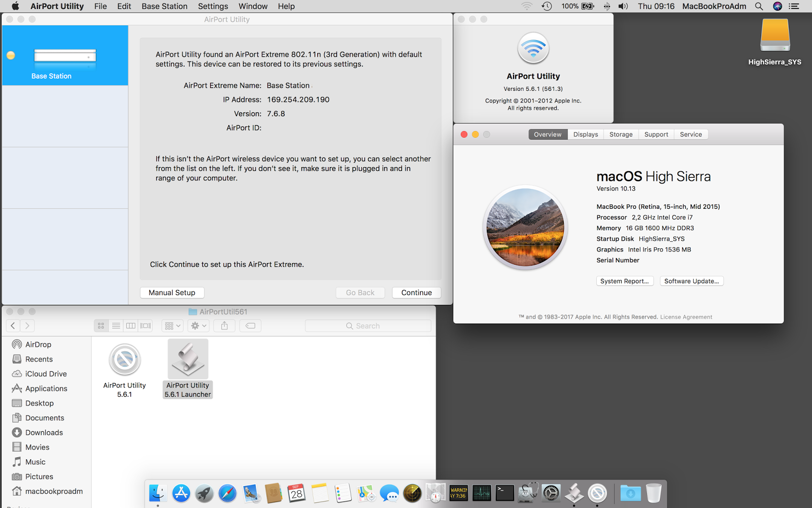Open Activity Monitor from the Dock

(482, 493)
